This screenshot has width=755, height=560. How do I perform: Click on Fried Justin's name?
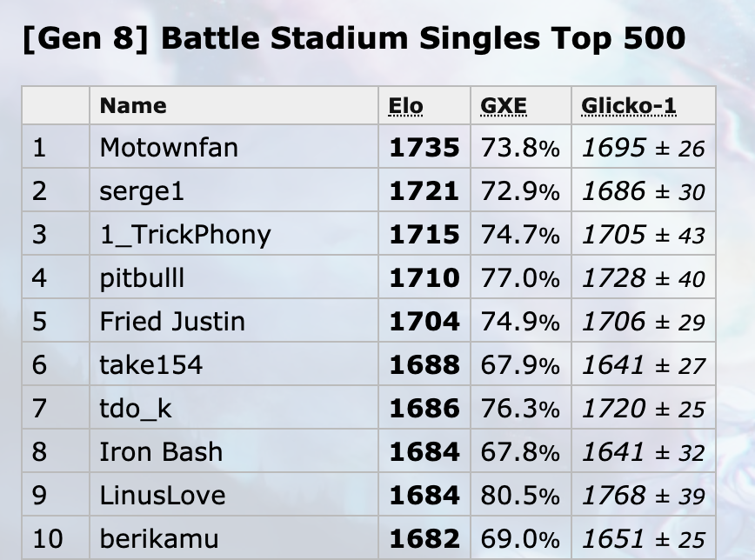click(x=172, y=322)
